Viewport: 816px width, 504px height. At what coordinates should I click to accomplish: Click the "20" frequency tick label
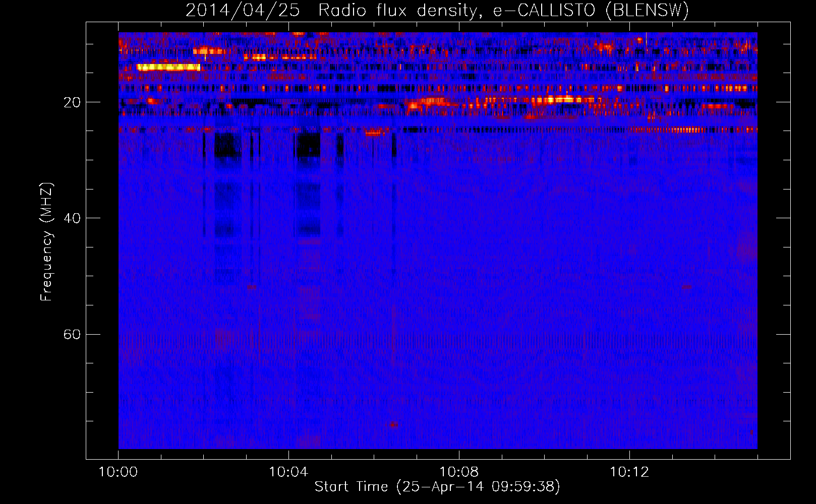pyautogui.click(x=72, y=102)
